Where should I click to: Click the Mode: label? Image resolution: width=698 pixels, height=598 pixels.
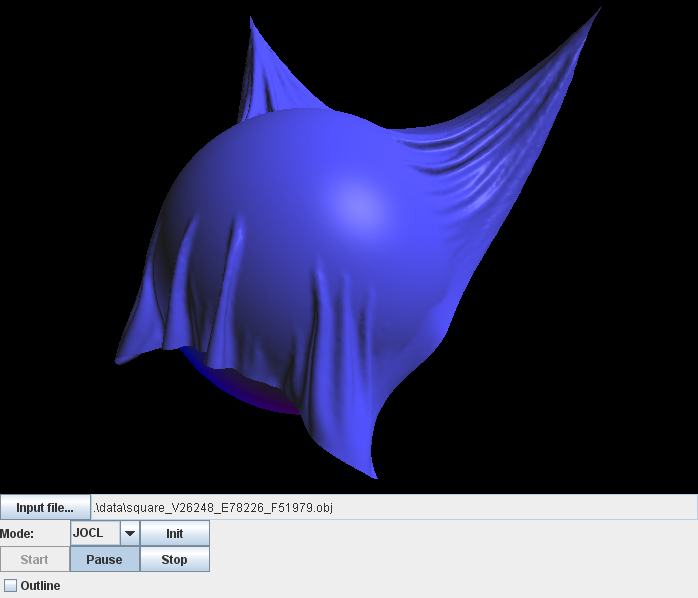click(17, 533)
